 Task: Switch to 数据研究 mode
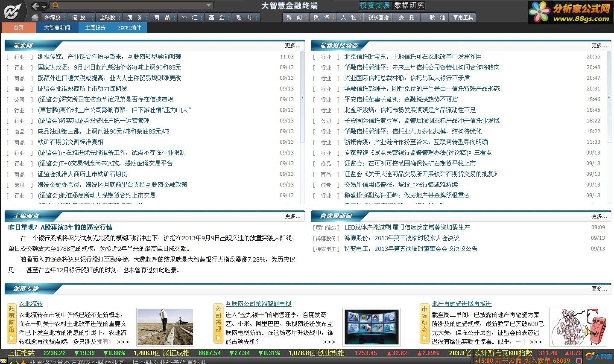409,6
